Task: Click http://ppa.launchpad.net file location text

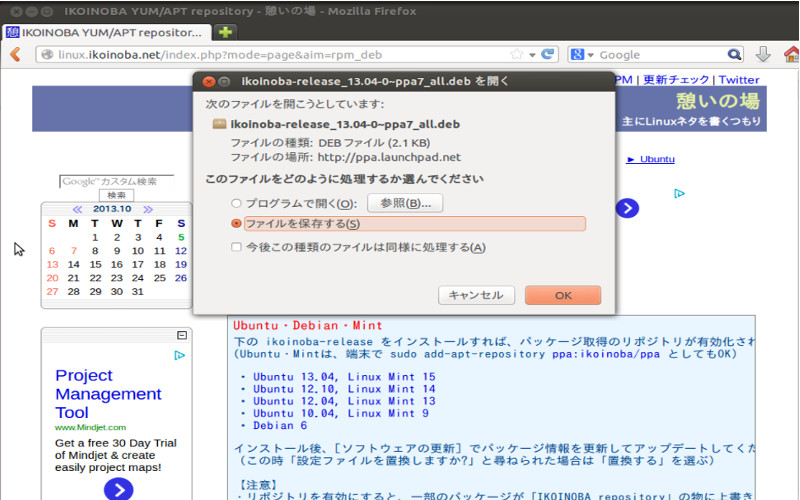Action: pyautogui.click(x=389, y=157)
